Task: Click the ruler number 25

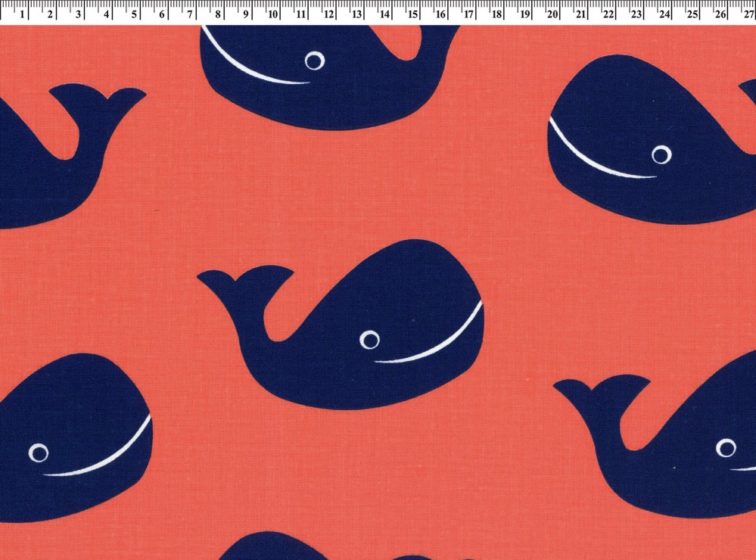Action: pyautogui.click(x=692, y=14)
